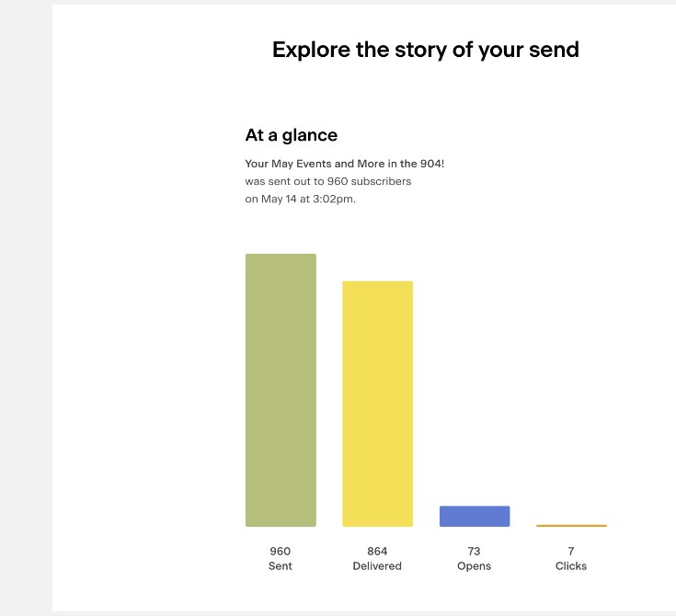Select the yellow Delivered bar
676x616 pixels.
click(x=377, y=404)
